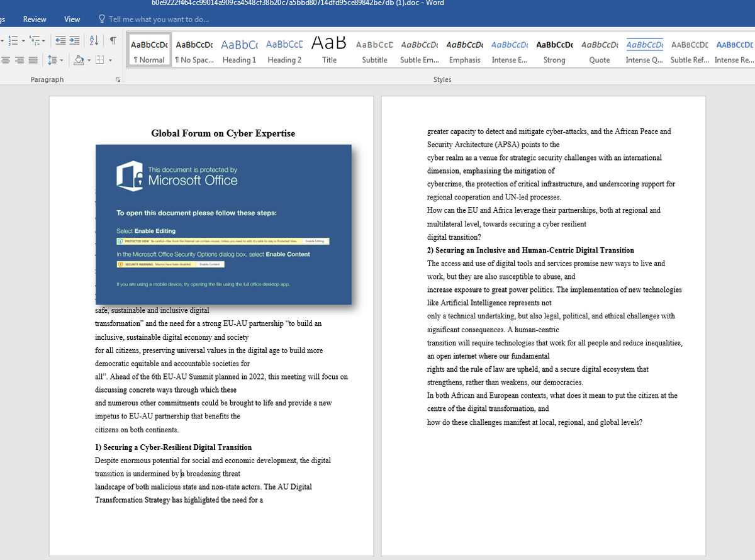Viewport: 755px width, 560px height.
Task: Apply the No Spacing style
Action: click(x=194, y=50)
